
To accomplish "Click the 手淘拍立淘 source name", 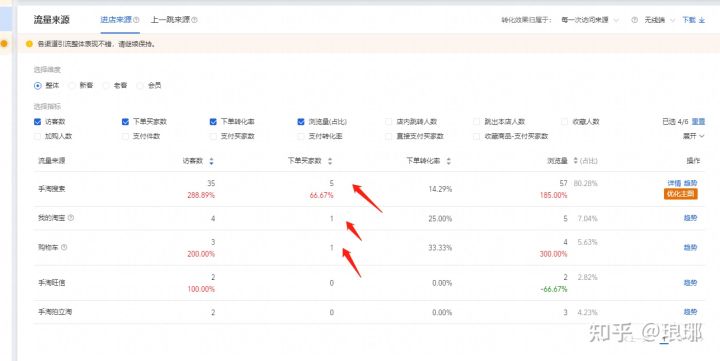I will [x=55, y=312].
